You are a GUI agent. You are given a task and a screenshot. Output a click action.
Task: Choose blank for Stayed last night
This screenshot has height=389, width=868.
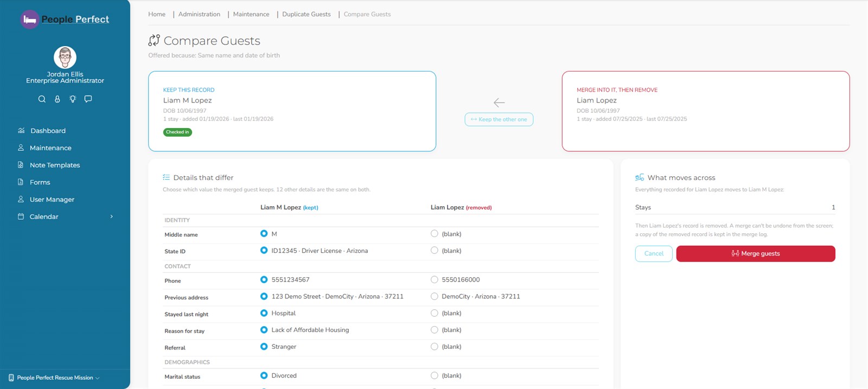click(x=435, y=313)
